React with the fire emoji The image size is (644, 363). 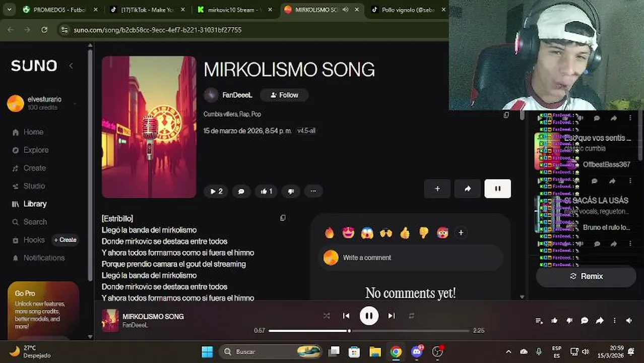[330, 232]
